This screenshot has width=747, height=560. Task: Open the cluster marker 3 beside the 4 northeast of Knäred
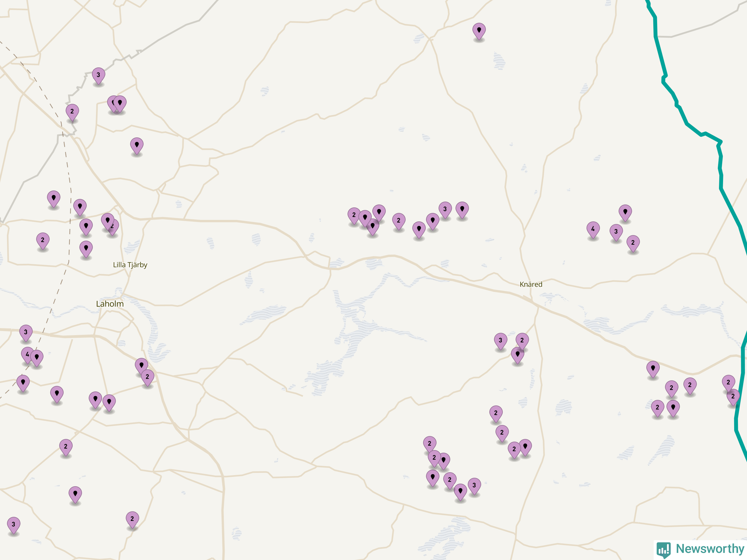(616, 232)
